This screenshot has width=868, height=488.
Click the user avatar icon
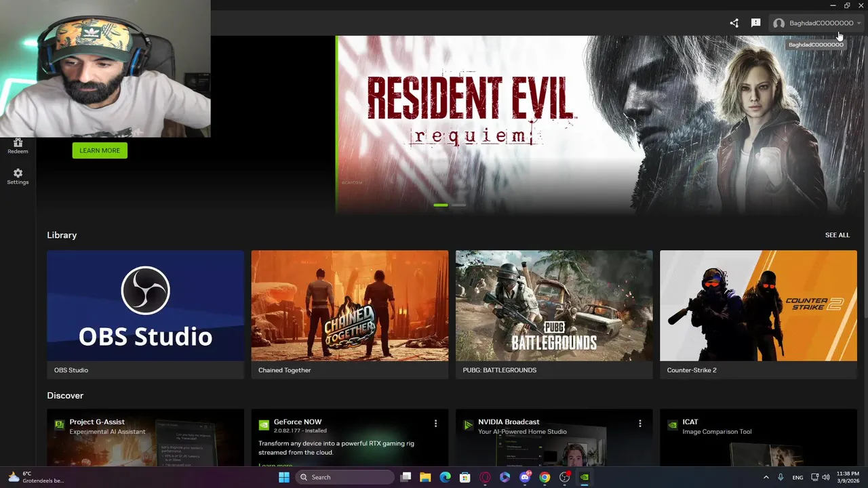click(778, 23)
